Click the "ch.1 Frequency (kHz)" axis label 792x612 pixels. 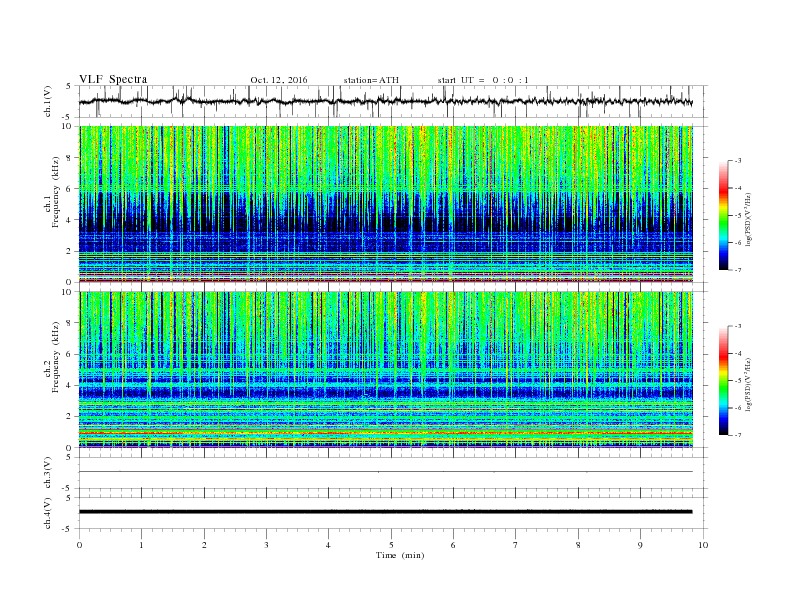tap(53, 192)
